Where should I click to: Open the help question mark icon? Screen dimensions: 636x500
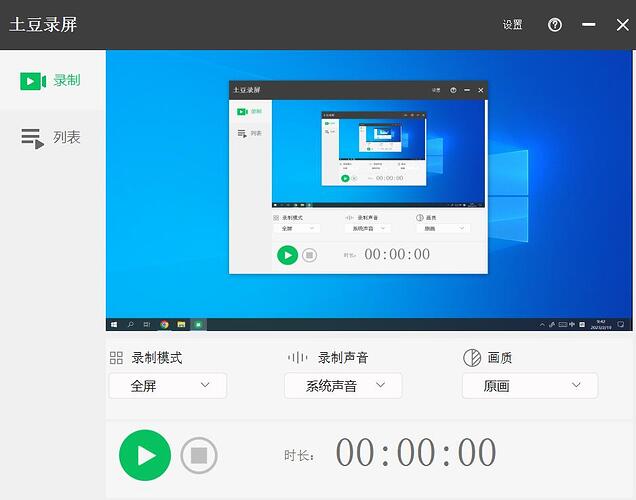click(x=554, y=25)
